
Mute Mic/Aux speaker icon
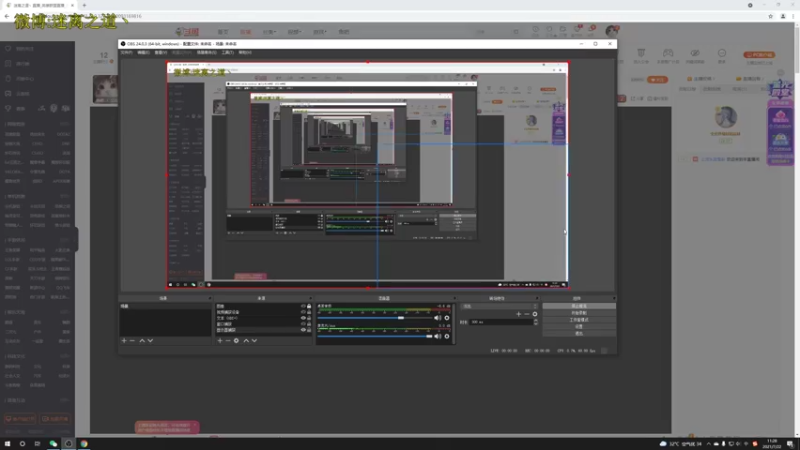tap(437, 336)
